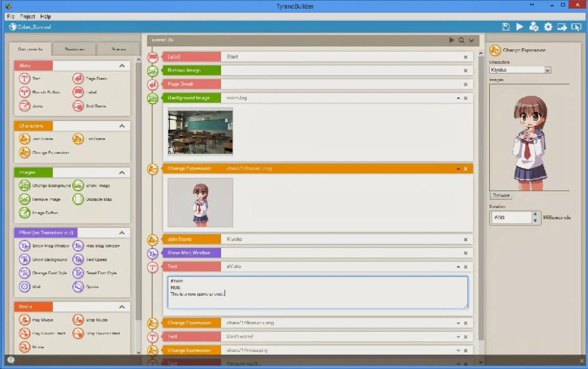Select the Components tab

point(31,49)
